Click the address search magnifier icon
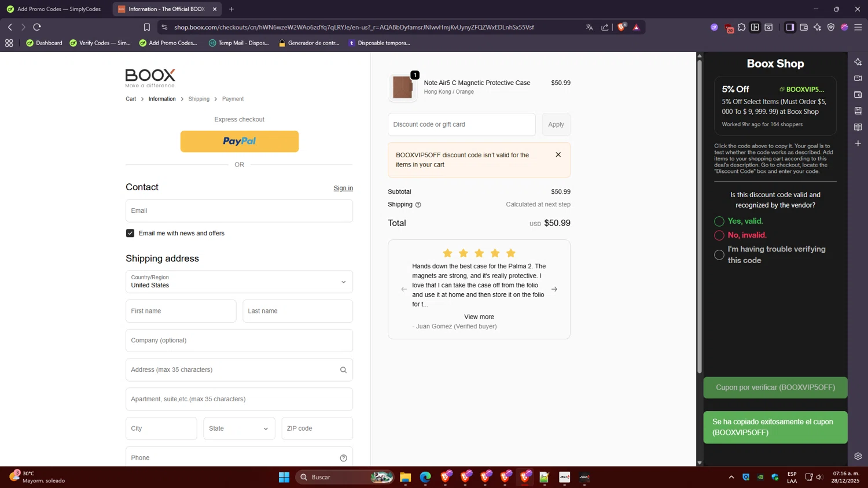The width and height of the screenshot is (868, 488). [343, 370]
